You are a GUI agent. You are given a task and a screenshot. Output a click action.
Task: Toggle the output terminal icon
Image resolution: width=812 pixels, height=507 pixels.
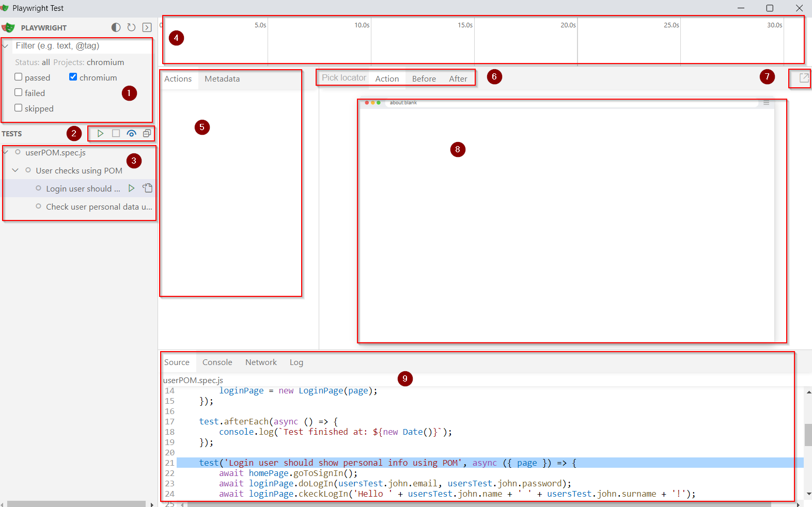pos(147,27)
